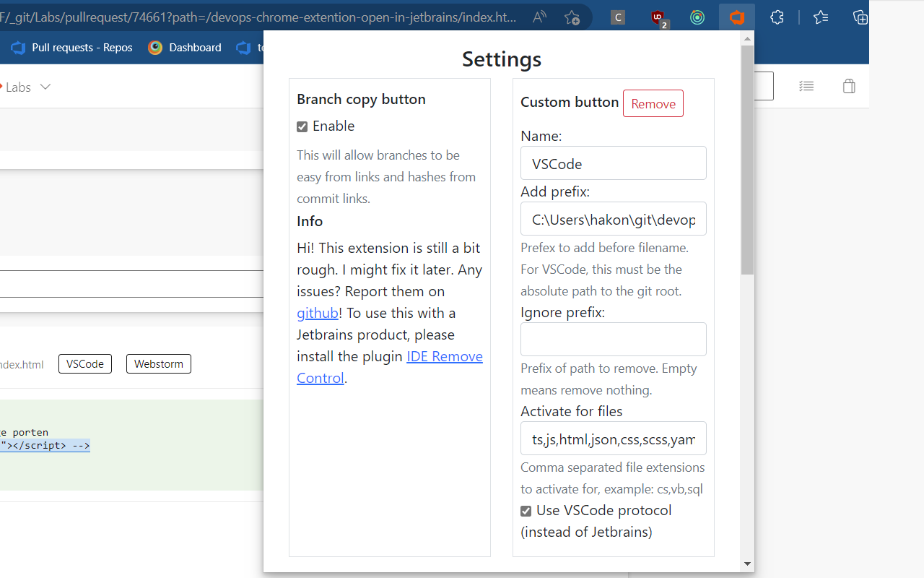The image size is (924, 578).
Task: Click the browser address bar URL
Action: [x=258, y=17]
